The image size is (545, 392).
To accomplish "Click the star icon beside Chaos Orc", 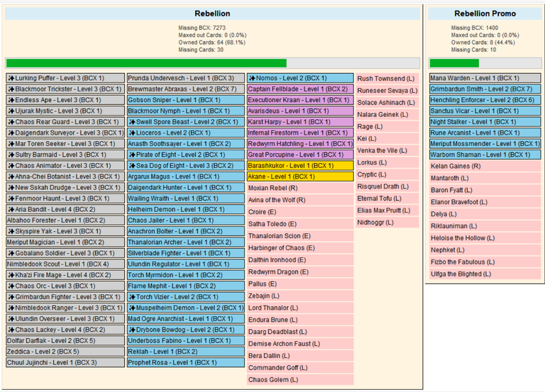I will coord(11,286).
